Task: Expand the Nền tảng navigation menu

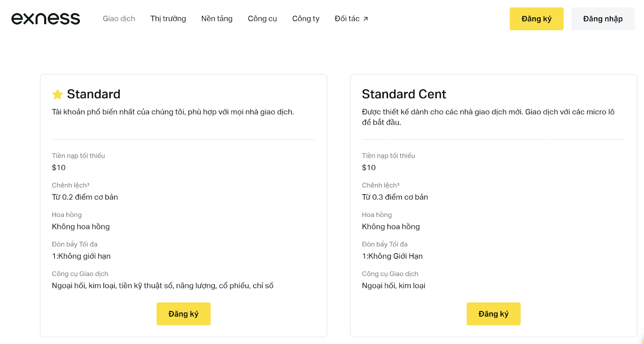Action: tap(217, 19)
